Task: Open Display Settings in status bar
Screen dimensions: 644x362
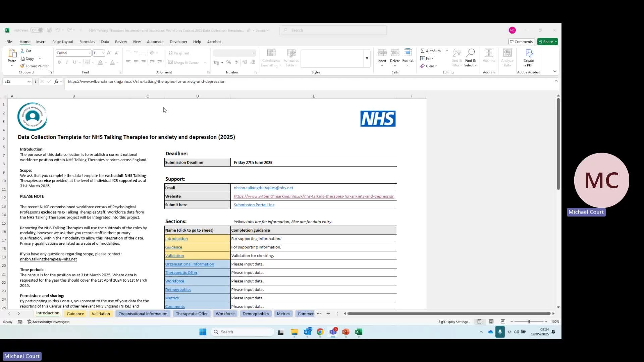Action: (454, 322)
